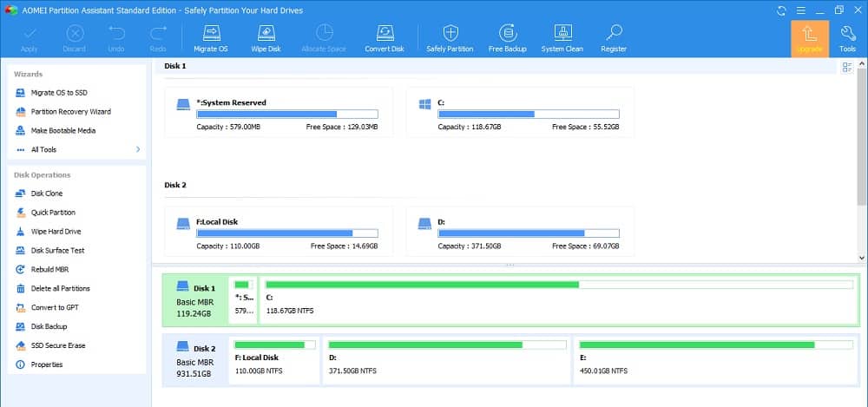Click the C: partition usage bar
Viewport: 868px width, 407px height.
[x=529, y=114]
